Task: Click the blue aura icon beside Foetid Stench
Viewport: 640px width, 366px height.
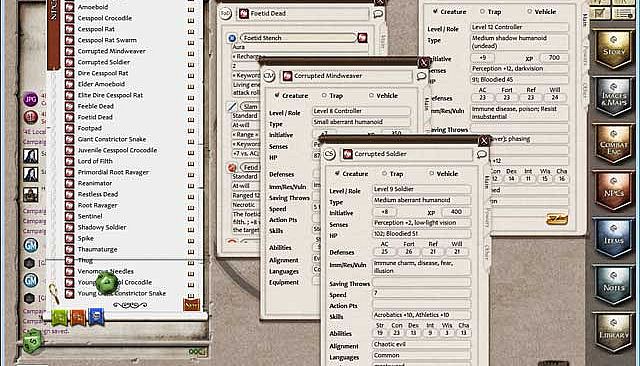Action: [x=232, y=38]
